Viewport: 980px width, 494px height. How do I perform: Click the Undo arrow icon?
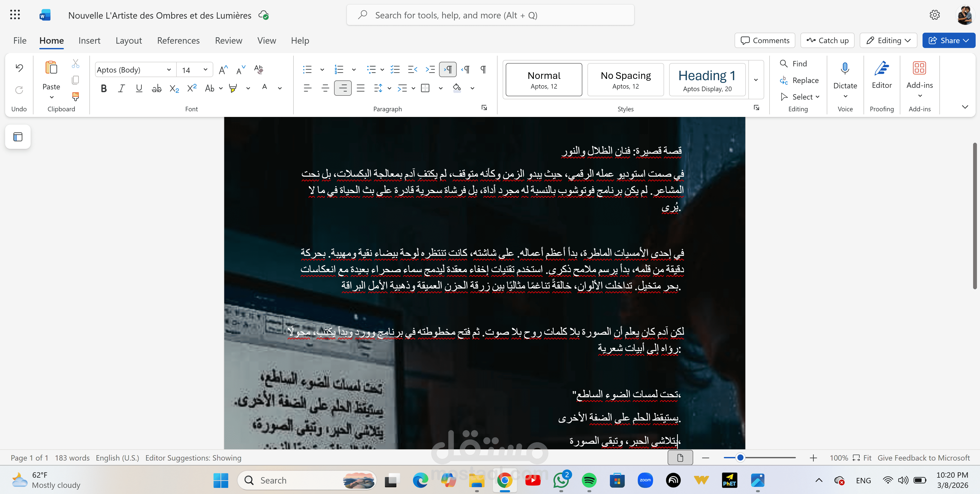tap(19, 68)
